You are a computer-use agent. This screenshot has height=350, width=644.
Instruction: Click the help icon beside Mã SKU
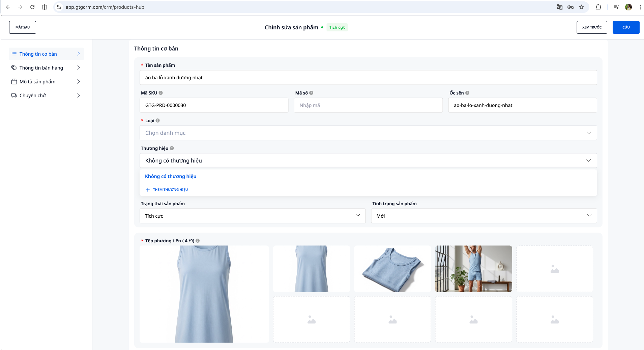pos(161,93)
